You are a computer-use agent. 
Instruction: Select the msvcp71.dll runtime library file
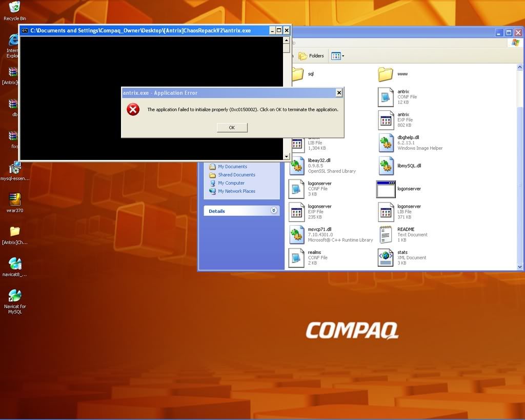pos(297,235)
